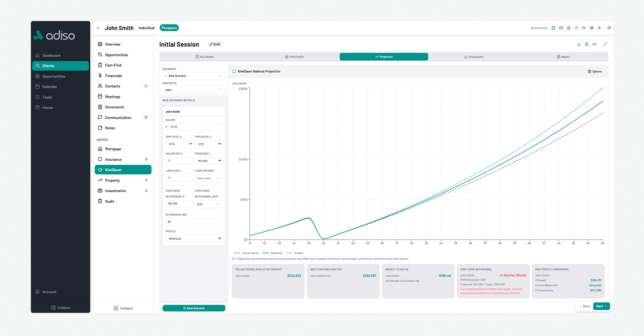Viewport: 644px width, 336px height.
Task: Edit the Salary input field
Action: [195, 127]
